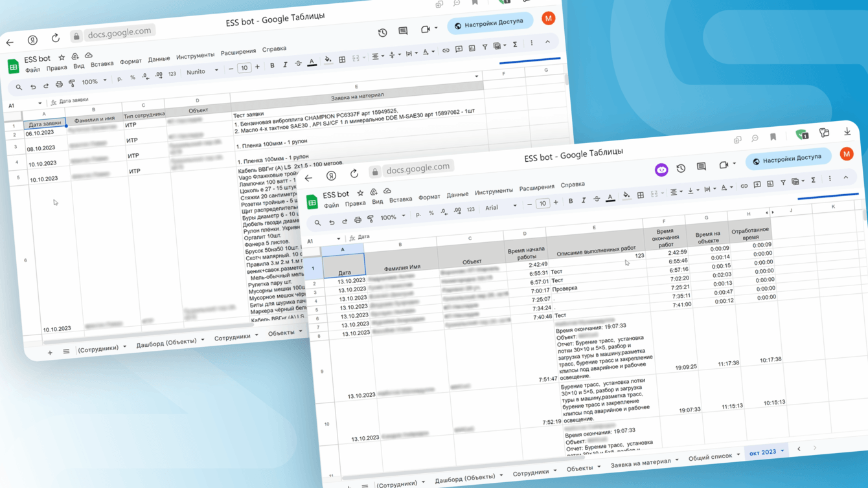Switch to the 'окт 2023' sheet tab
The height and width of the screenshot is (488, 868).
pyautogui.click(x=766, y=452)
